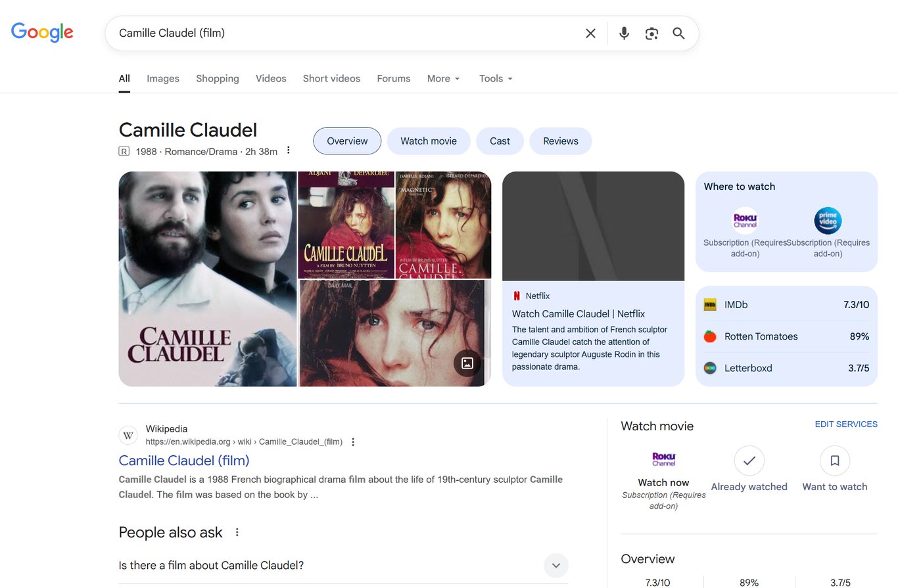
Task: Open the Bruno Nuytten red poster thumbnail
Action: click(x=346, y=225)
